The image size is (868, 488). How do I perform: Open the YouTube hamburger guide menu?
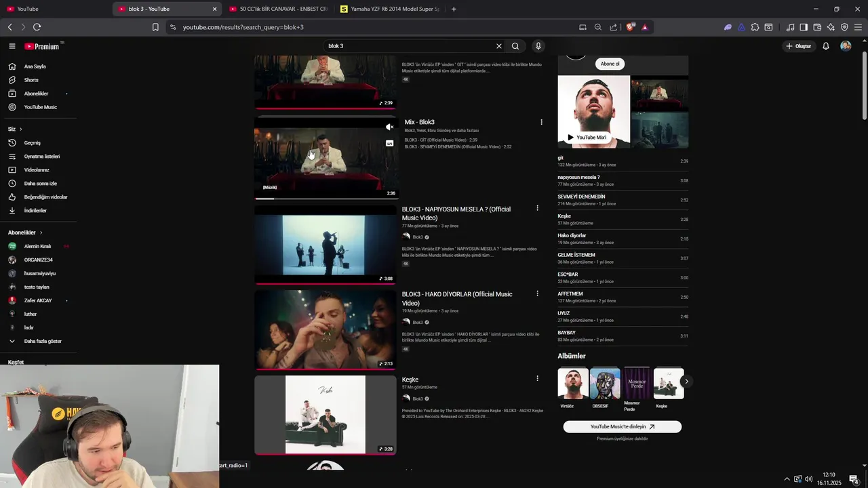click(x=12, y=46)
